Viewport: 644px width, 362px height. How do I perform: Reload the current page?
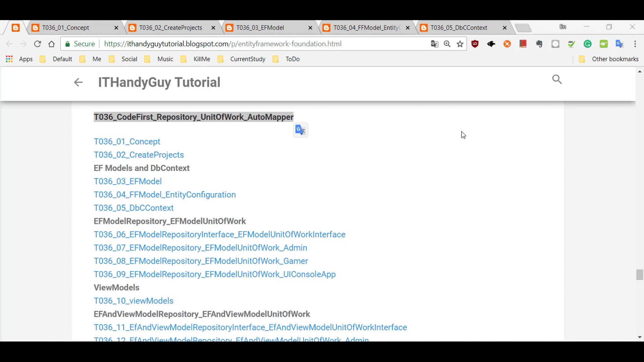pyautogui.click(x=38, y=44)
